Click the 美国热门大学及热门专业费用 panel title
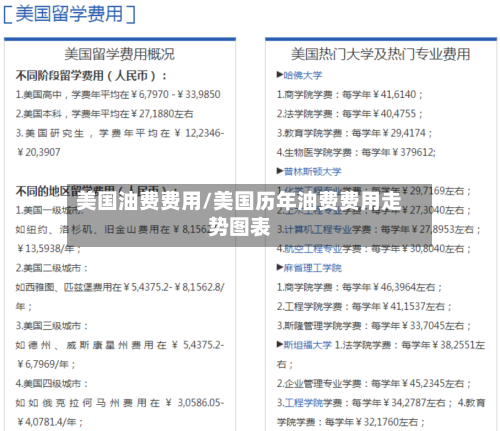Screen dimensions: 500x431 381,54
